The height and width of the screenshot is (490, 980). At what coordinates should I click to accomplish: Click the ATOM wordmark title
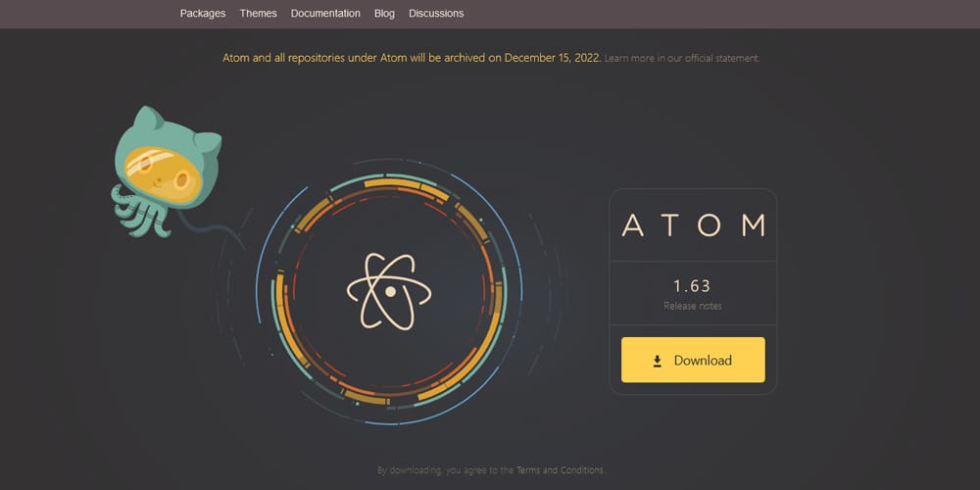tap(693, 225)
